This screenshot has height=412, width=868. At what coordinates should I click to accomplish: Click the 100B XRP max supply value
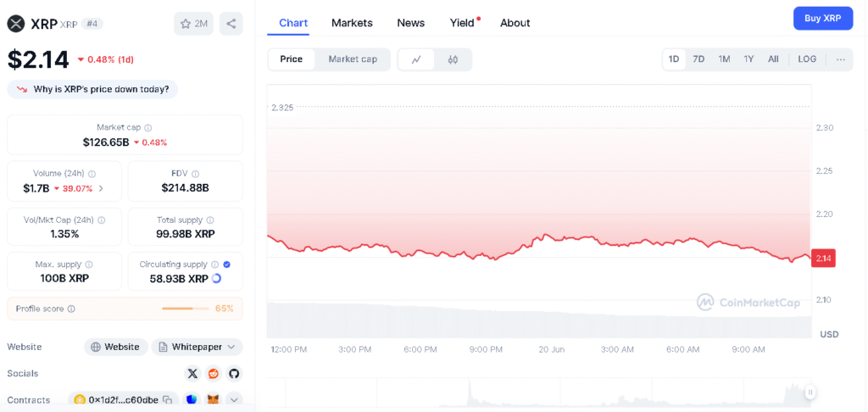tap(64, 279)
